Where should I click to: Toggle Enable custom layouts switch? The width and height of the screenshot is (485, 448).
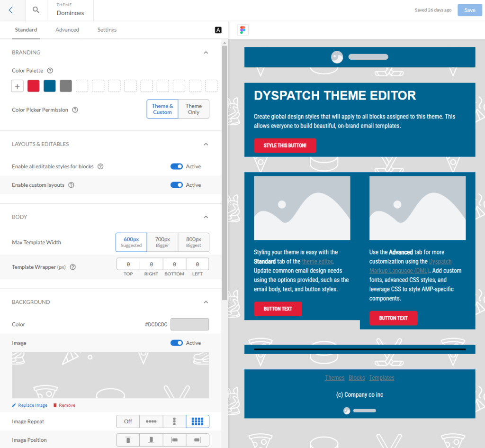tap(177, 185)
